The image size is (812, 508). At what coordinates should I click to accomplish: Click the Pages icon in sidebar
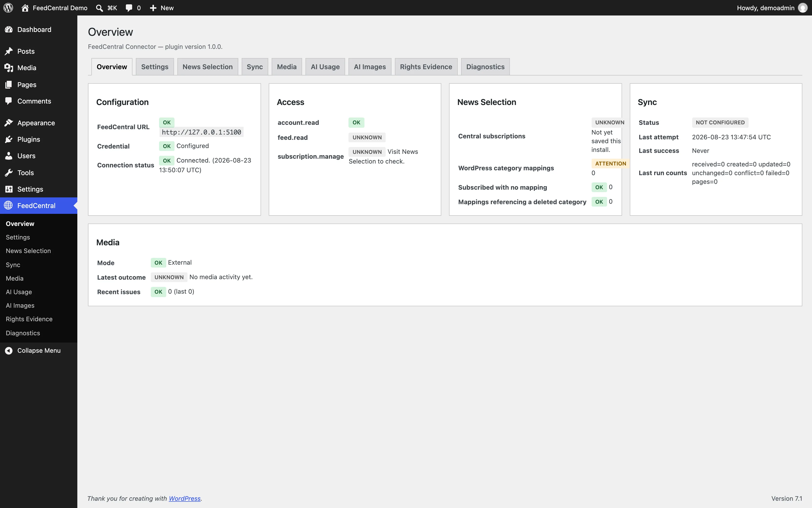tap(9, 85)
